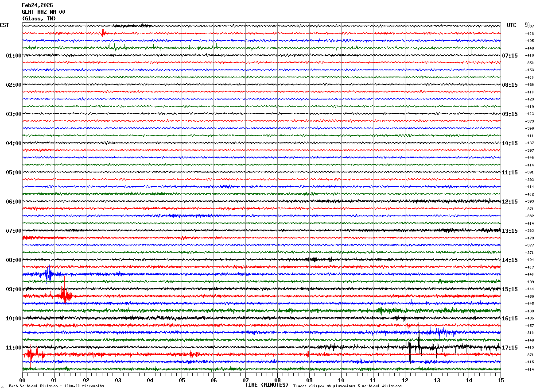Click the 10:15 UTC time label

pos(510,143)
